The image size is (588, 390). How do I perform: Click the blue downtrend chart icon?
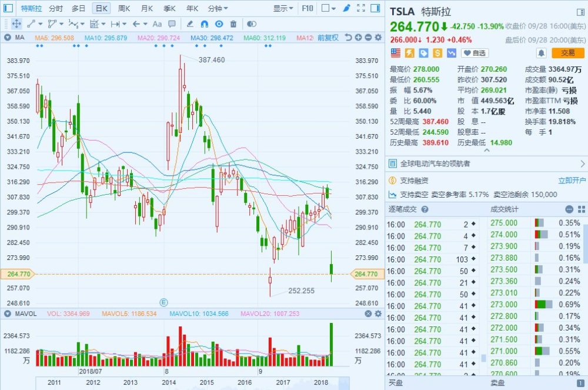click(451, 53)
